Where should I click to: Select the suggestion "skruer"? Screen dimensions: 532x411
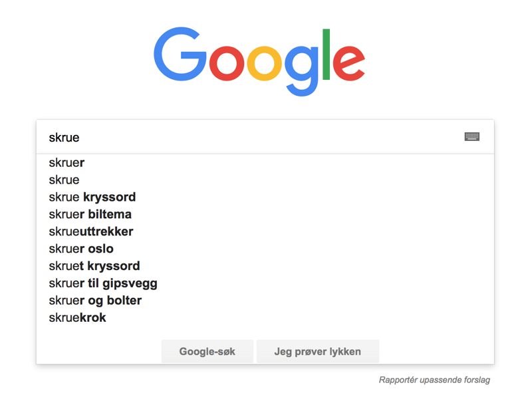click(66, 162)
